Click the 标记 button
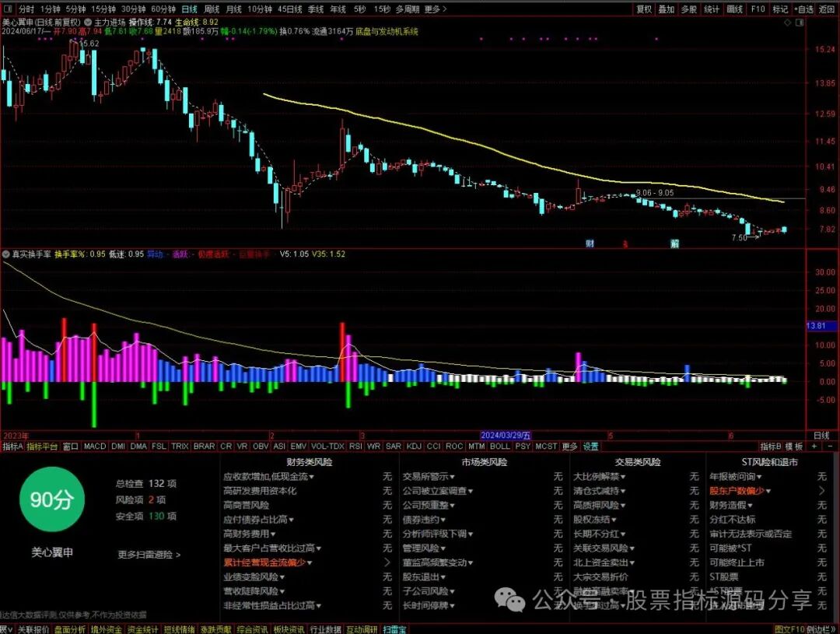This screenshot has width=840, height=634. coord(780,9)
